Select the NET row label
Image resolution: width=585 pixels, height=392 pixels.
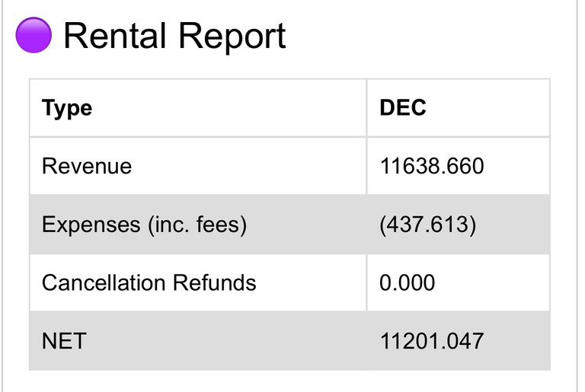[64, 341]
